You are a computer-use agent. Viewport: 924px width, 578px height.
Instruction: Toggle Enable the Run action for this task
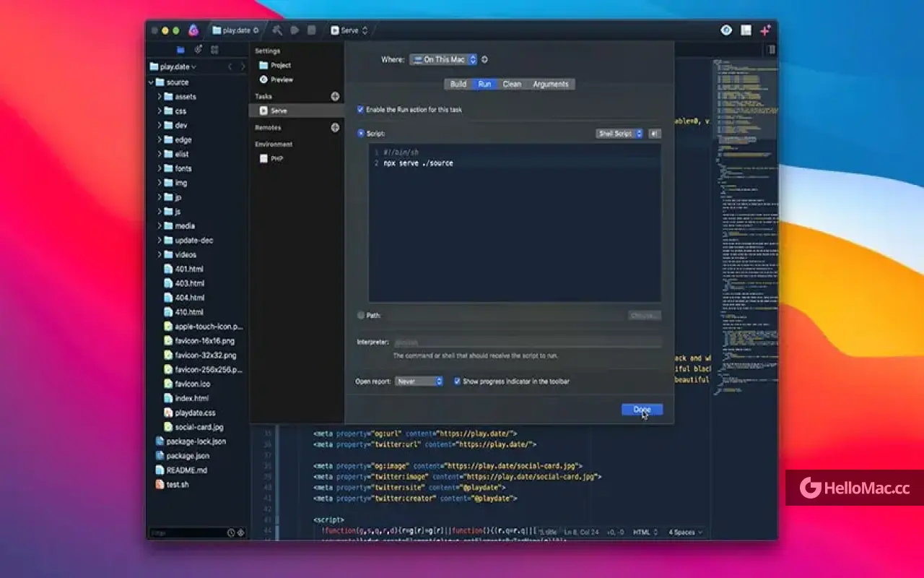coord(361,110)
